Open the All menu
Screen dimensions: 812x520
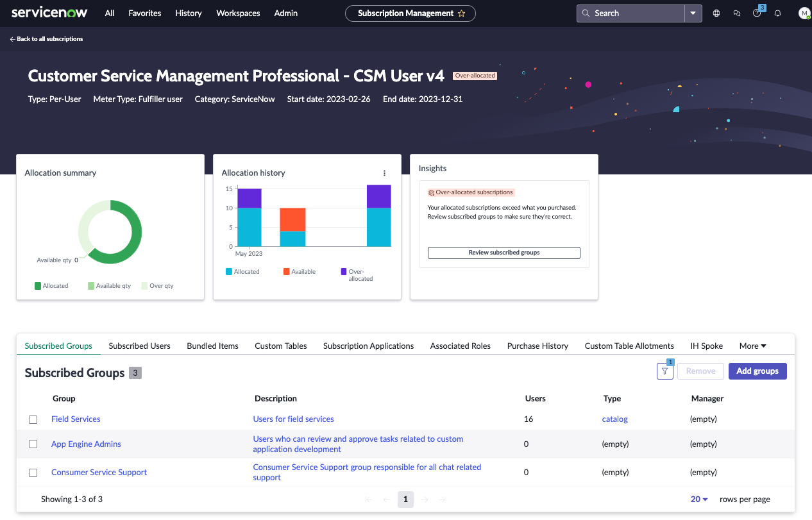(110, 13)
